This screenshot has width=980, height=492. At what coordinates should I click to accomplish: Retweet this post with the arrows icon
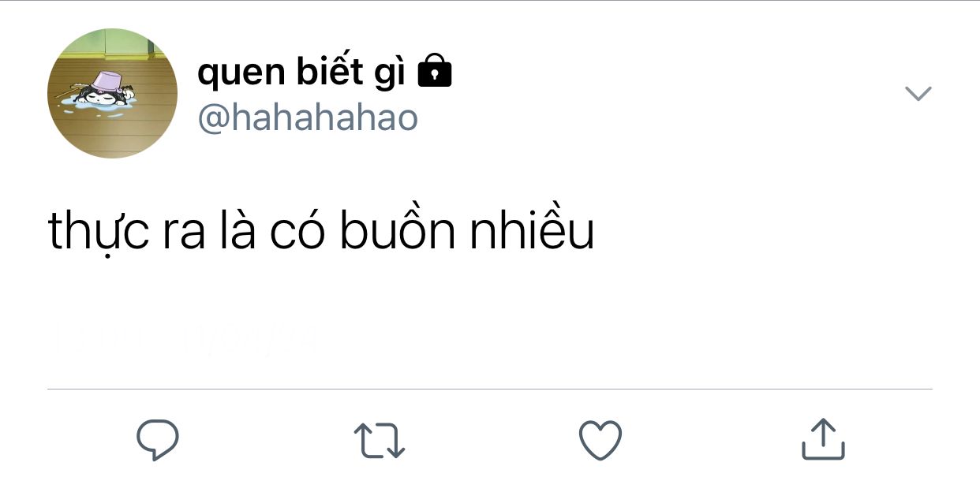379,441
